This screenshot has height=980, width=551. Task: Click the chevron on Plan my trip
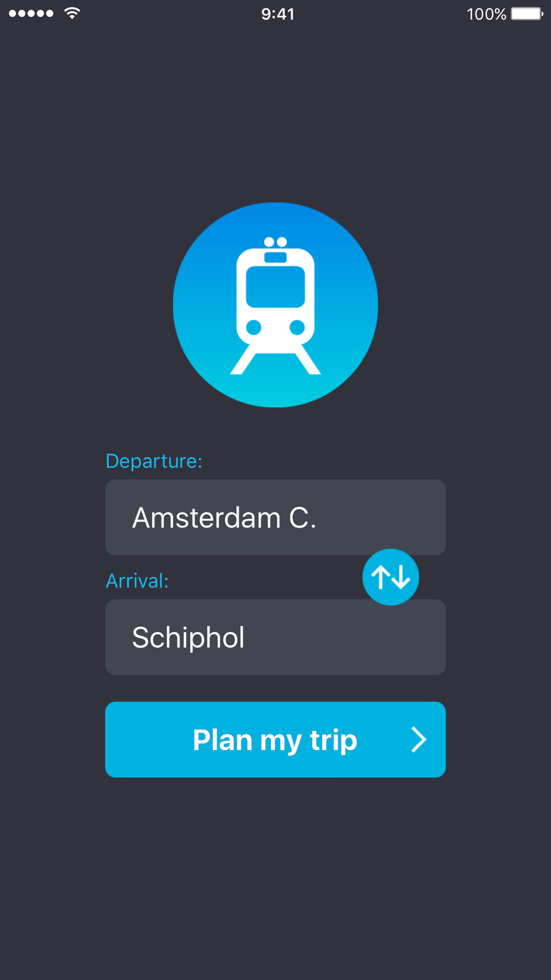pyautogui.click(x=419, y=739)
